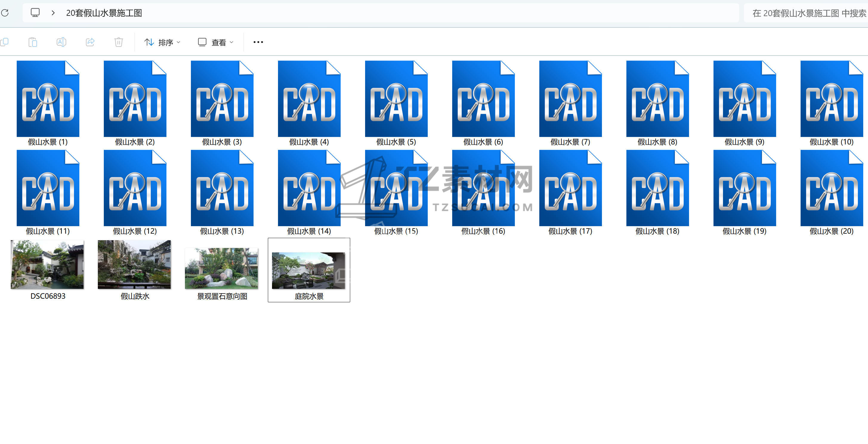868x444 pixels.
Task: Select the 假山跌水 image thumbnail
Action: (134, 265)
